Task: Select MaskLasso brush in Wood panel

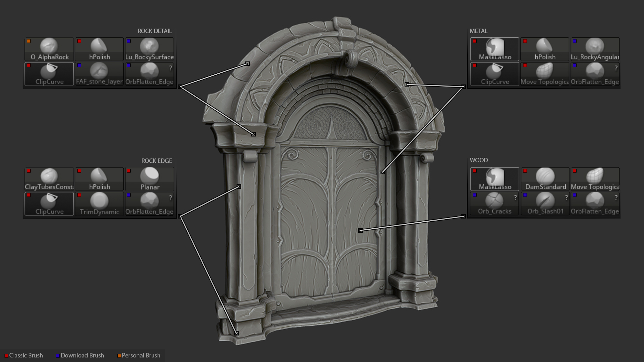Action: click(x=495, y=179)
